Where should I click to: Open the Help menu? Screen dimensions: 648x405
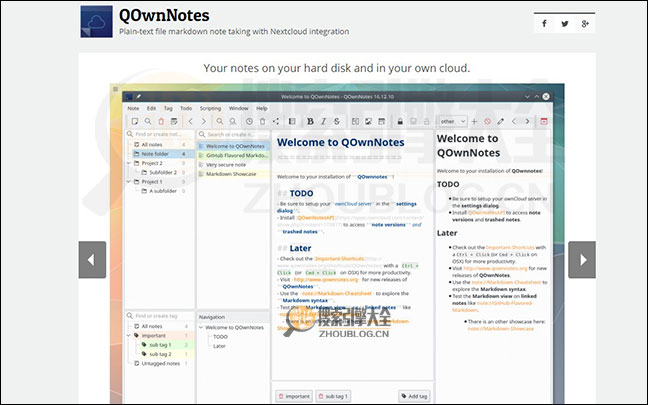pos(262,108)
